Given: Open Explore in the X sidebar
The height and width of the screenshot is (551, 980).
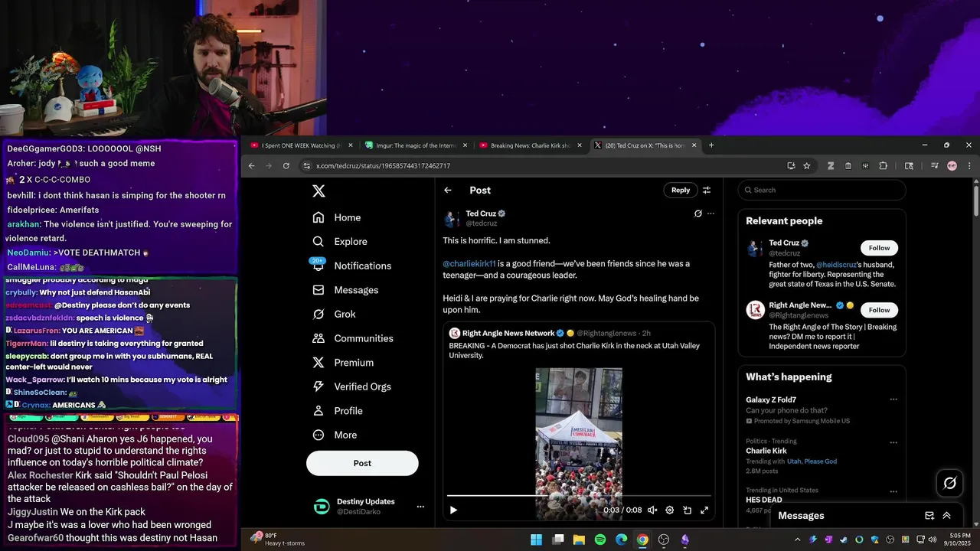Looking at the screenshot, I should 340,241.
